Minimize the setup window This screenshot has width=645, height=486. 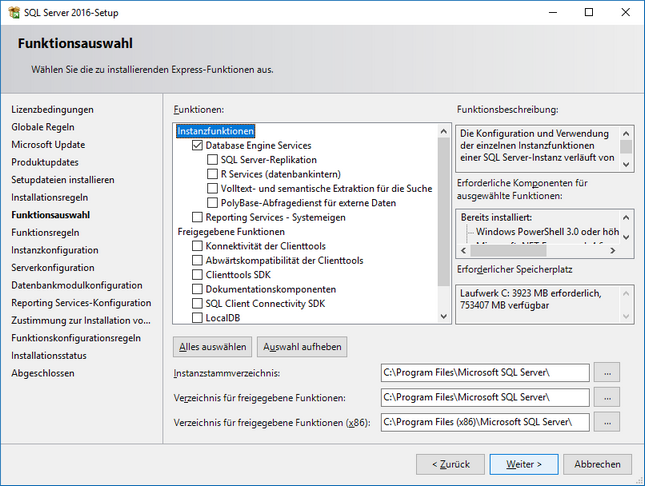[553, 12]
